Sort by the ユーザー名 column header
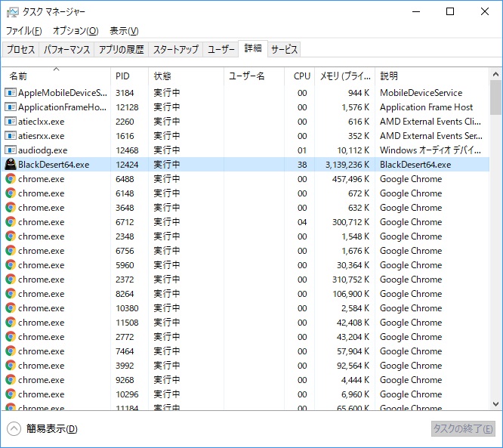Screen dimensions: 503x448 pyautogui.click(x=254, y=76)
